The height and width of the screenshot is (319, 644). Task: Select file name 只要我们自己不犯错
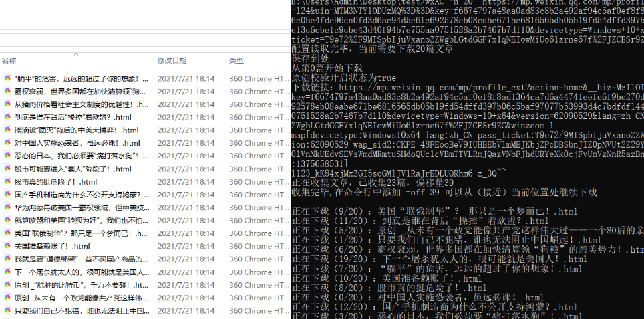tap(80, 311)
